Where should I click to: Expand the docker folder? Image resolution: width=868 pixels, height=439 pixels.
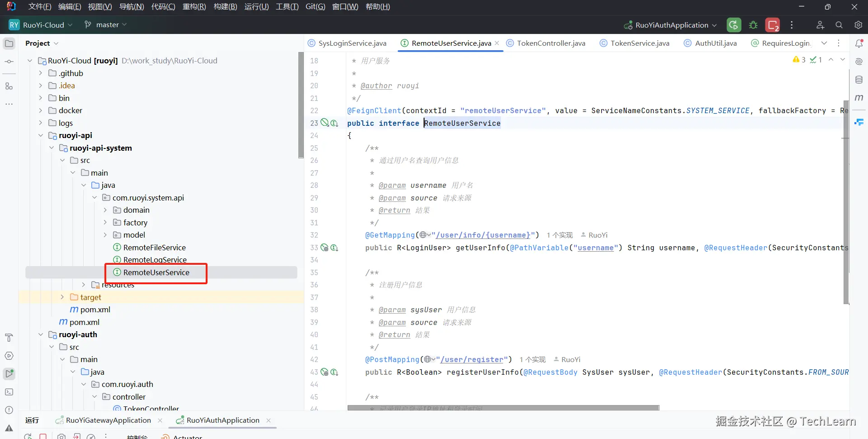tap(40, 110)
